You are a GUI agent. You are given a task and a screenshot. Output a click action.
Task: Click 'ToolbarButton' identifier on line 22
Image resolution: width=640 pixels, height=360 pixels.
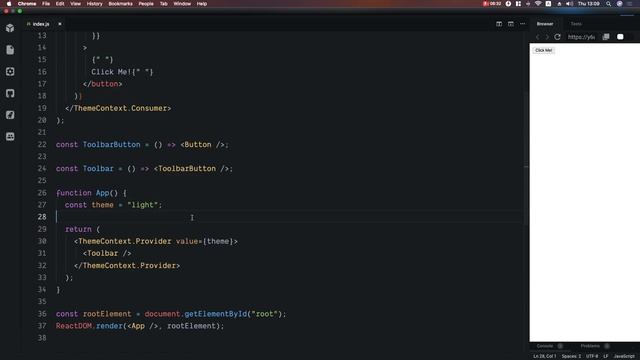pos(111,144)
